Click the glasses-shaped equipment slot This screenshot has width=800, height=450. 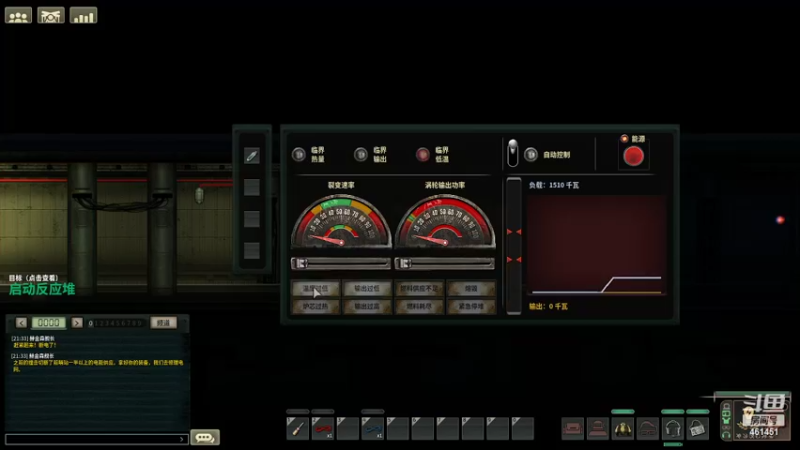pyautogui.click(x=647, y=429)
